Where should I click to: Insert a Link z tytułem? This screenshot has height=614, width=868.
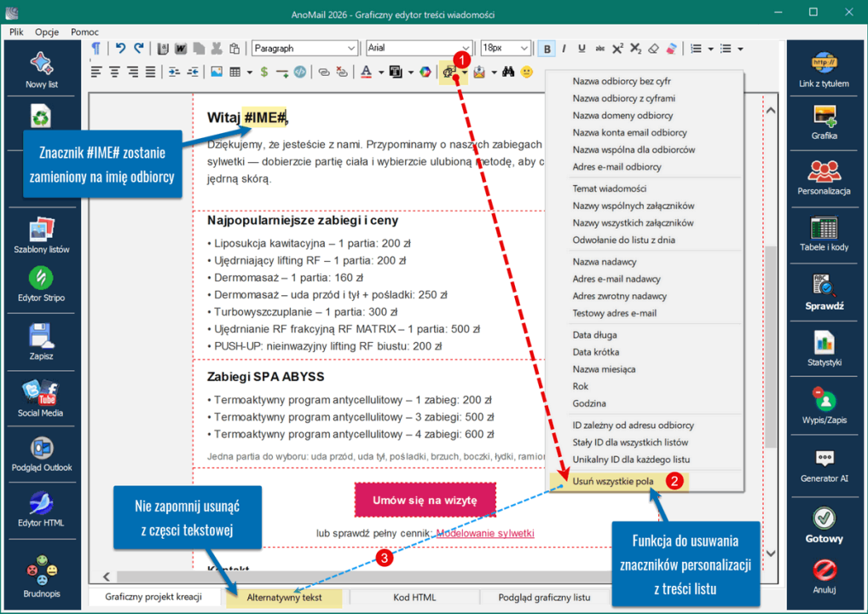[x=824, y=70]
